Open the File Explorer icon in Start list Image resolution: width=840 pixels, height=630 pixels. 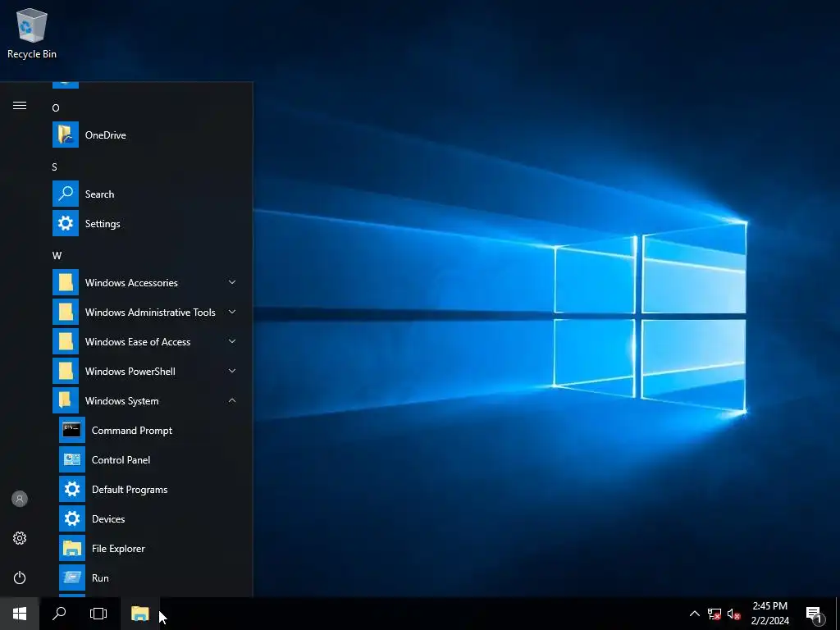[72, 547]
